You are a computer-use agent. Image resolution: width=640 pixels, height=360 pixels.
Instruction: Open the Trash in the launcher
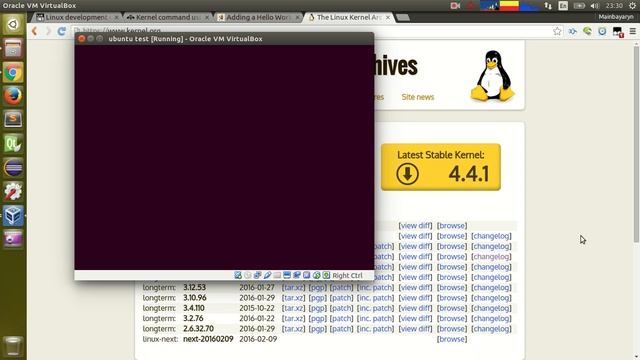(13, 346)
